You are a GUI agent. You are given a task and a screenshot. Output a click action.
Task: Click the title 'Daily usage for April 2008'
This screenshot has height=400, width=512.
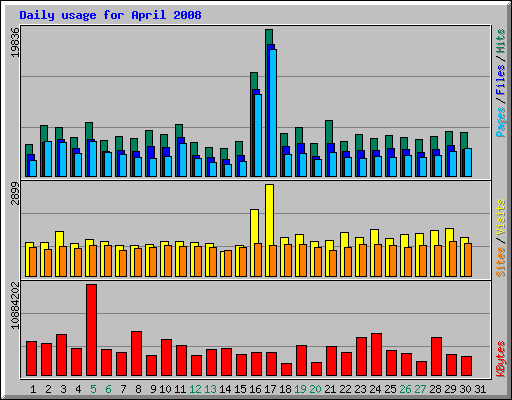110,16
